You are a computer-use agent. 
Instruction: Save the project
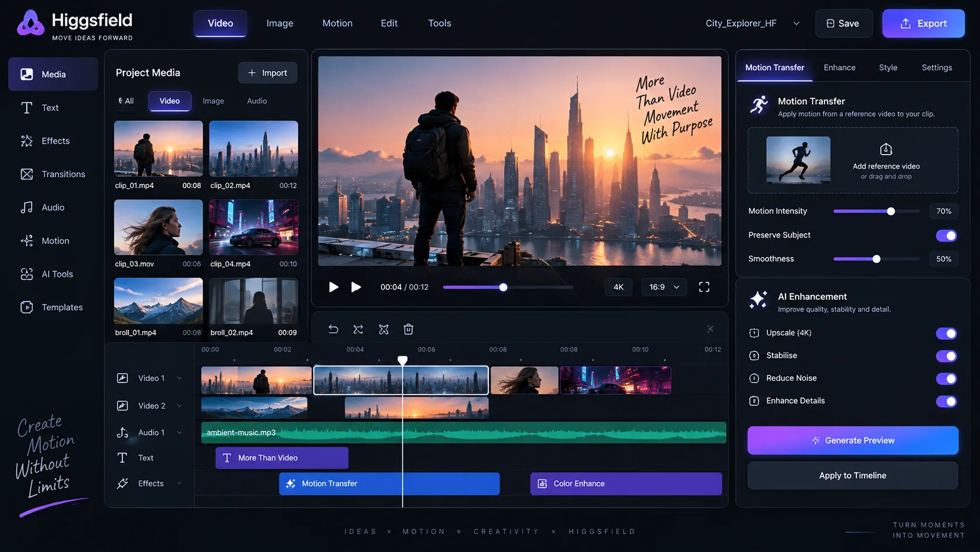(x=843, y=23)
